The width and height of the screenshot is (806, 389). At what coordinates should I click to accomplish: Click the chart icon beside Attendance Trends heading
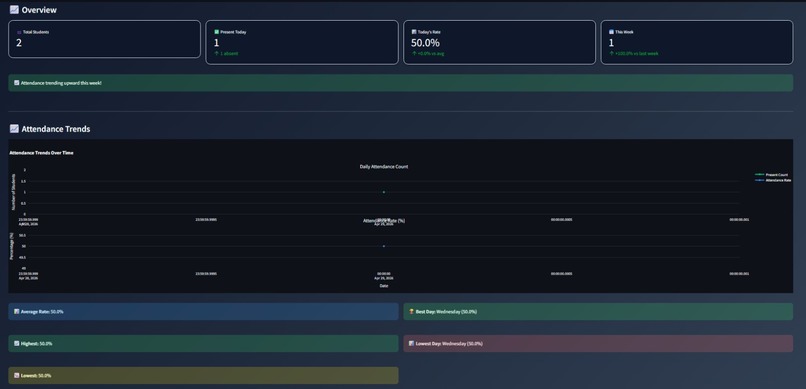coord(14,129)
